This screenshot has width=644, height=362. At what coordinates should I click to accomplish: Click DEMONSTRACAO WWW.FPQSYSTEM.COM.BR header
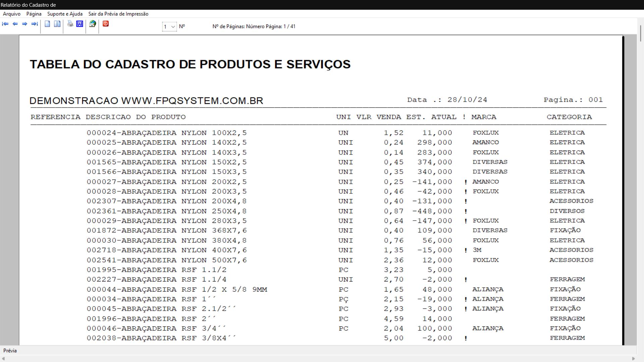(146, 101)
